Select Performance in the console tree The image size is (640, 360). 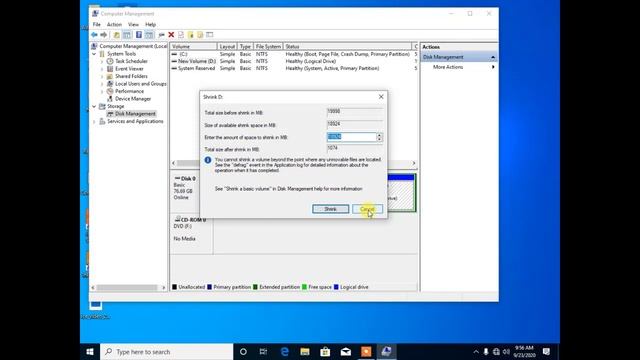pyautogui.click(x=129, y=91)
